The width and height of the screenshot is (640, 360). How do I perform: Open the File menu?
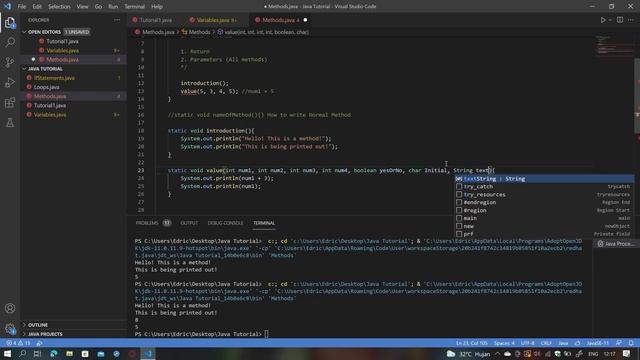22,7
